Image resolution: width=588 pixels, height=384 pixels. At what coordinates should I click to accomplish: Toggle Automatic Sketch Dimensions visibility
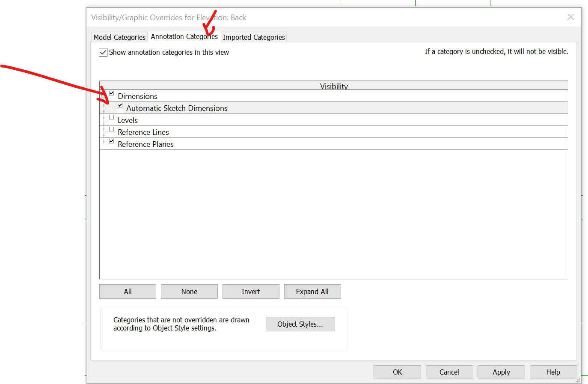point(120,105)
